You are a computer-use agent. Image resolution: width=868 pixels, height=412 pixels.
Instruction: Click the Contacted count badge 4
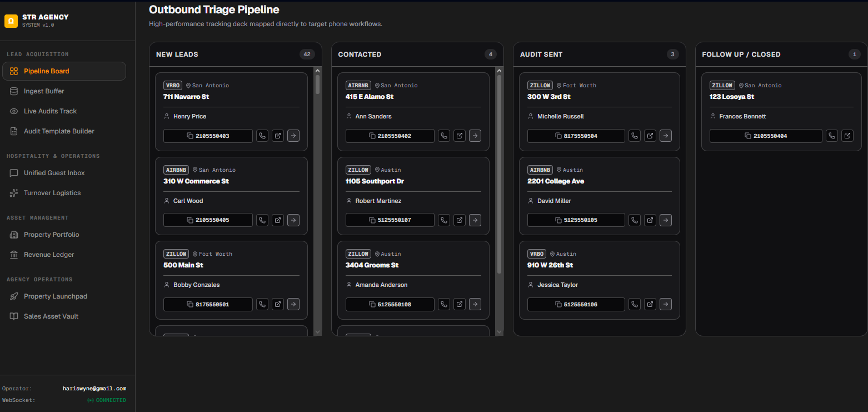490,54
